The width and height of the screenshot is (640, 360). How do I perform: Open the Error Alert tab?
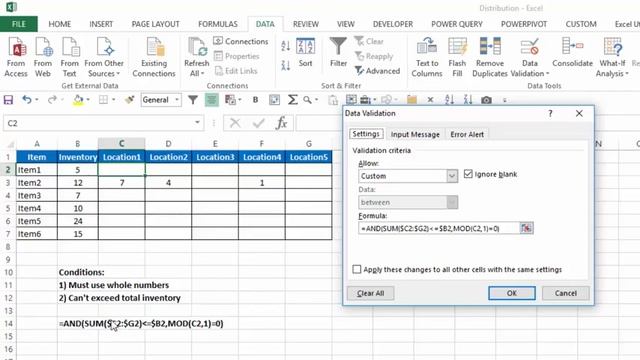click(467, 134)
